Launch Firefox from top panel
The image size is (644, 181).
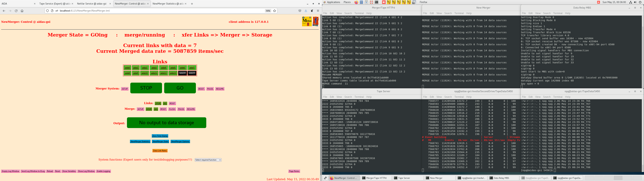tap(356, 2)
